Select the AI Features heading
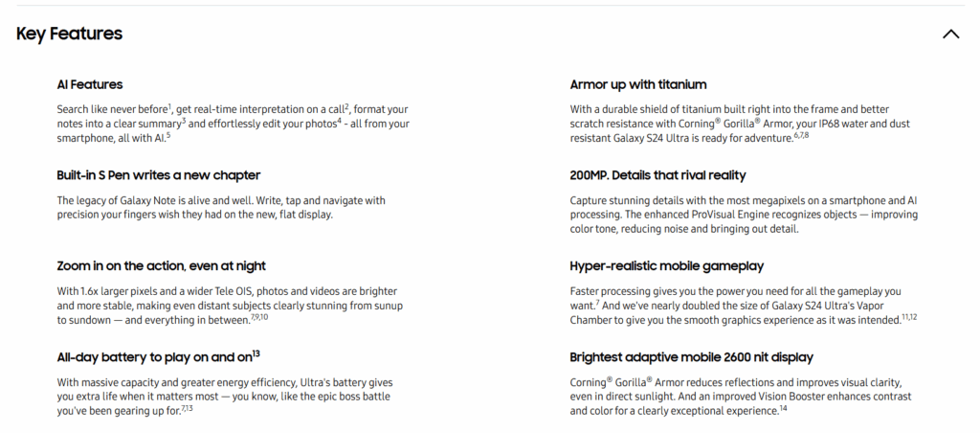Screen dimensions: 980x433 point(90,84)
